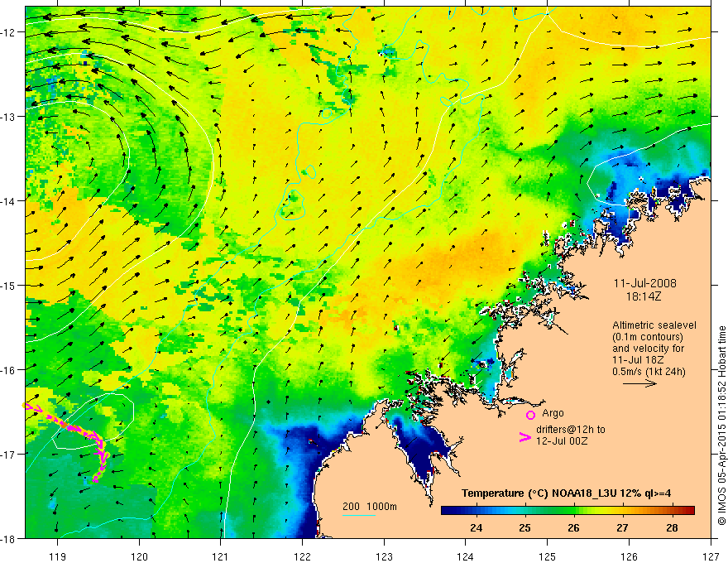Click the 'Argo' legend label
Screen dimensions: 728x563
point(553,413)
